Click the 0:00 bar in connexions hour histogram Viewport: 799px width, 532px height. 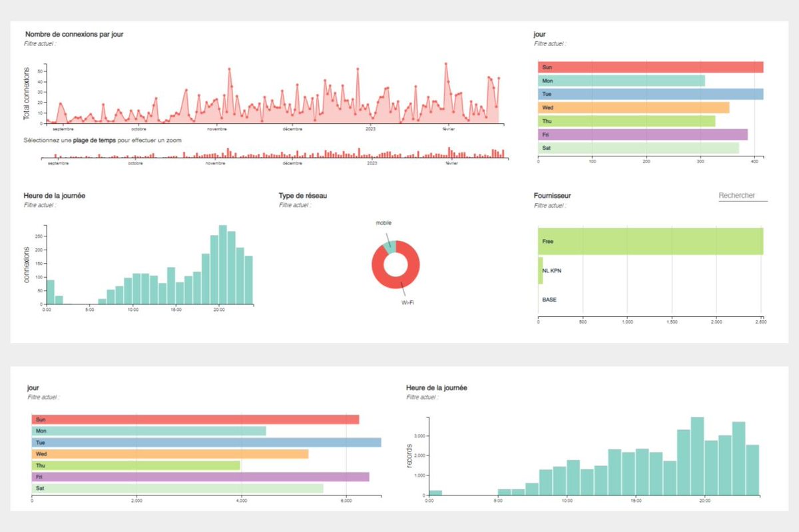(x=51, y=292)
